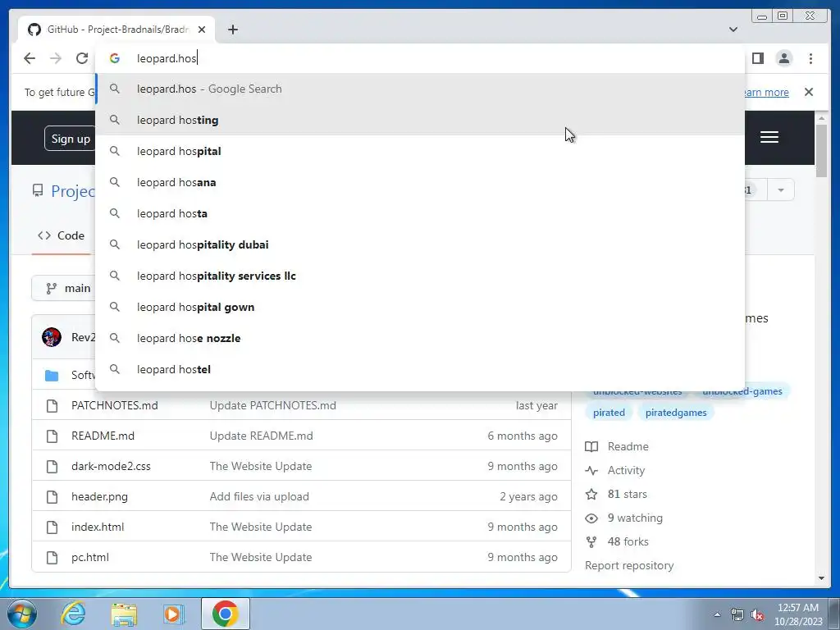Open the 'Update PATCHNOTES.md' commit message
840x630 pixels.
pos(272,405)
